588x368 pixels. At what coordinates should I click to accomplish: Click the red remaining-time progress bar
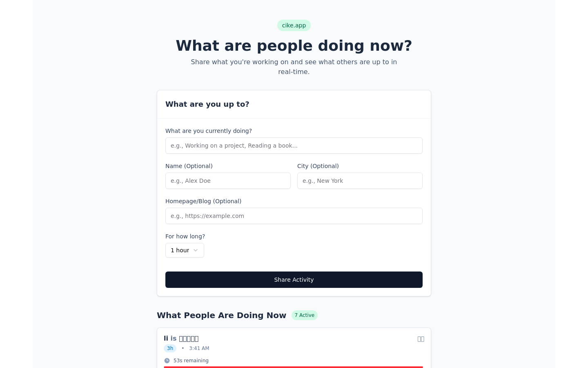(293, 367)
